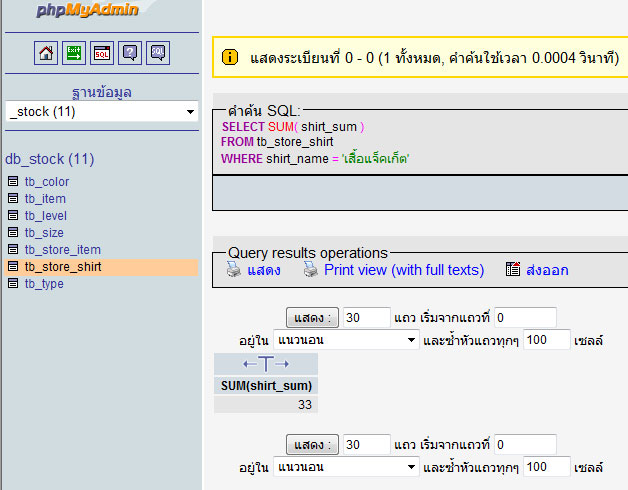Click the yellow info icon in the notice
628x490 pixels.
click(229, 57)
